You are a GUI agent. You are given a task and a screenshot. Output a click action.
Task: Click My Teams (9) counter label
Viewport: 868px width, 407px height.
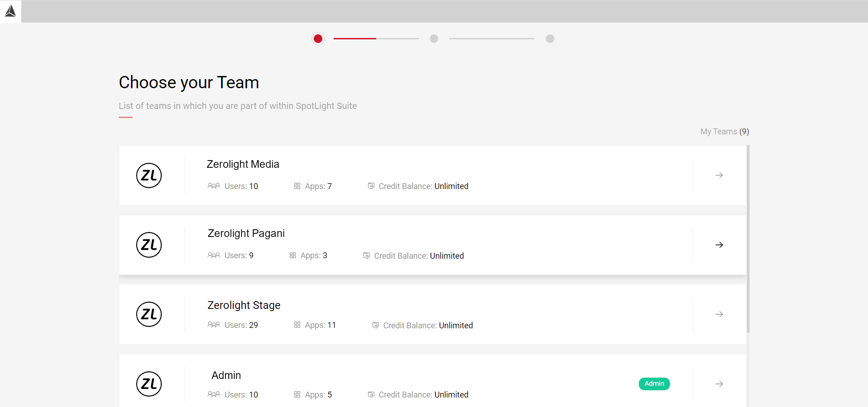[725, 132]
